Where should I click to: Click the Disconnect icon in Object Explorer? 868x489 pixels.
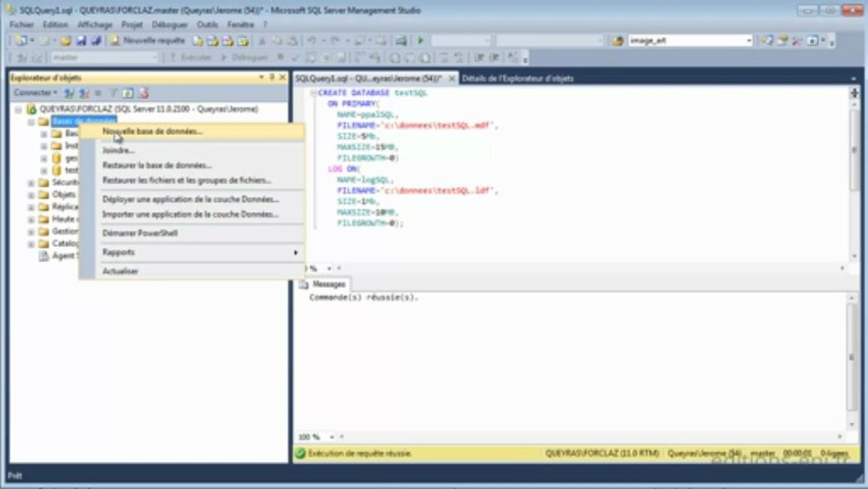[x=84, y=93]
